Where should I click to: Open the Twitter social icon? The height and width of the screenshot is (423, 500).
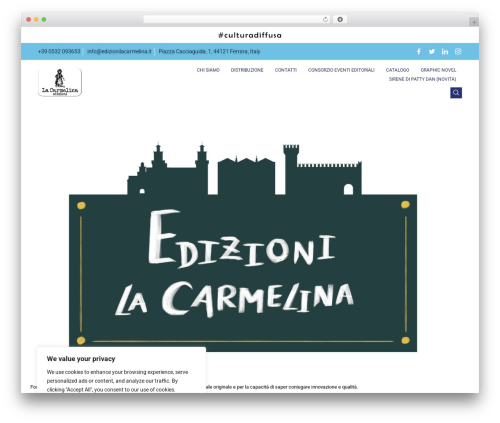tap(432, 51)
